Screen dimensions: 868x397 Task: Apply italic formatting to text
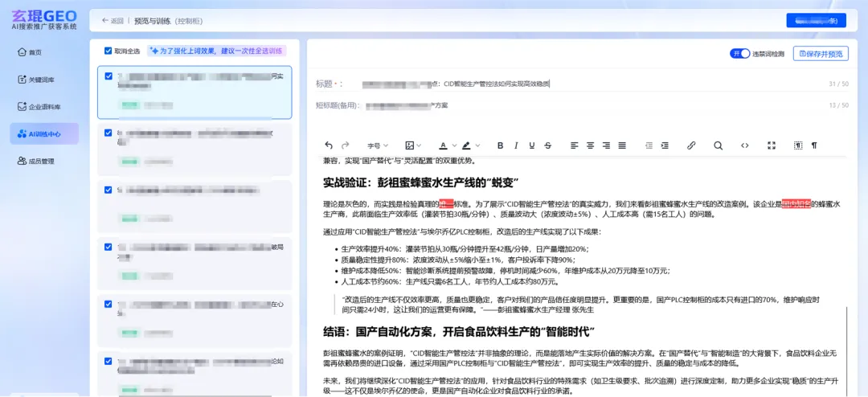[x=516, y=145]
